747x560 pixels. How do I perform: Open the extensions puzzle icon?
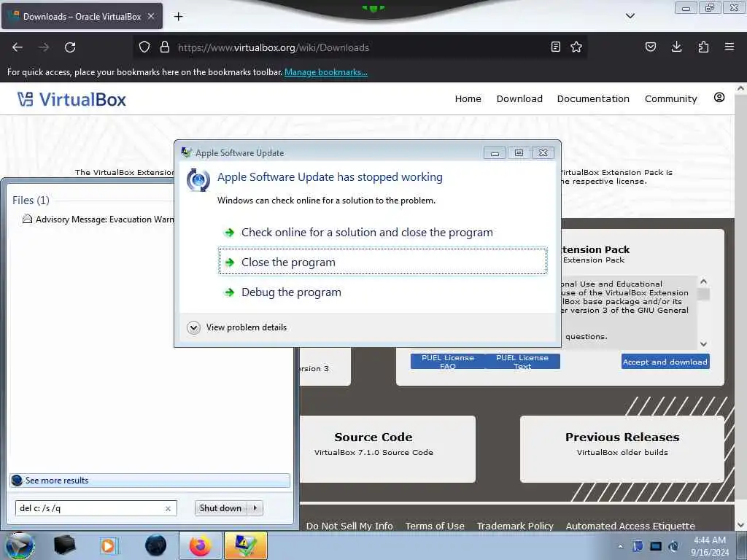[x=703, y=47]
